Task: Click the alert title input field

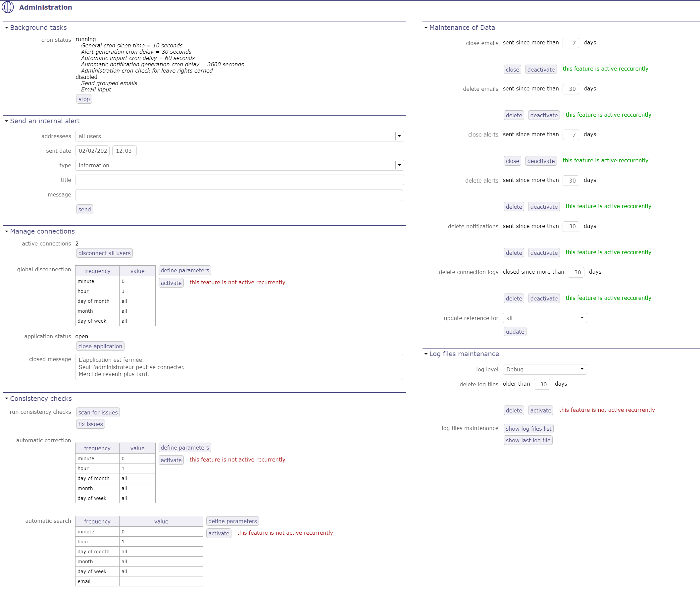Action: (239, 180)
